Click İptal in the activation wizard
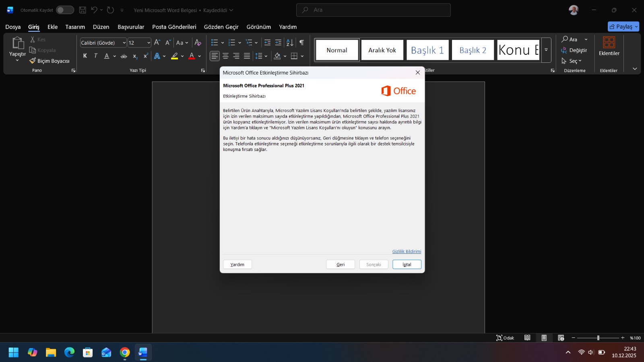 [x=407, y=265]
